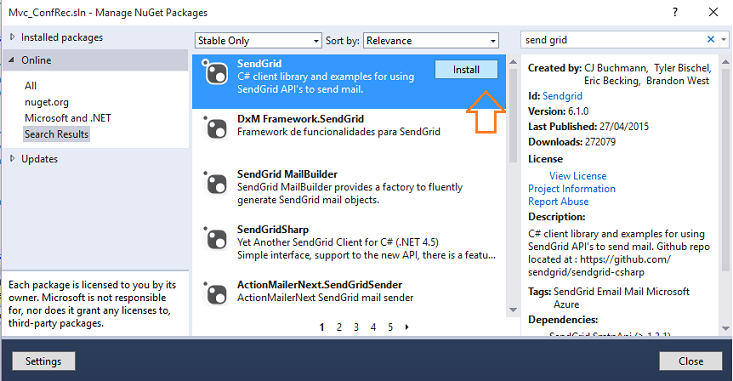Screen dimensions: 733x381
Task: Open the Sort by Relevance dropdown
Action: pos(431,41)
